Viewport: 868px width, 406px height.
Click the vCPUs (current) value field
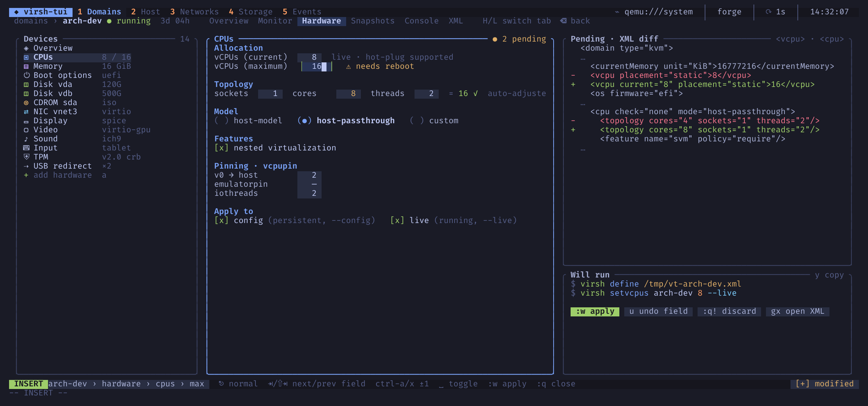click(309, 57)
